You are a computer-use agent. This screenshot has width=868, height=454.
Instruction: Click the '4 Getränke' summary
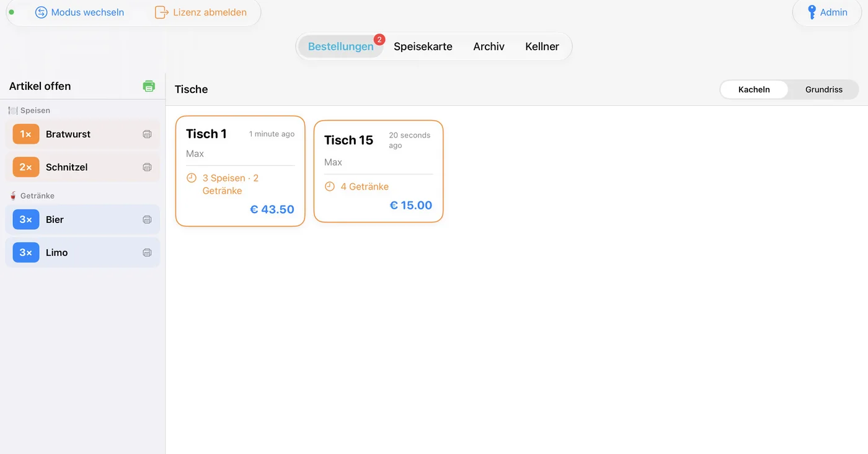365,186
